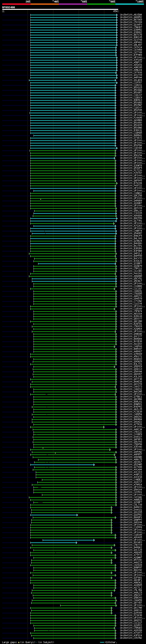The height and width of the screenshot is (644, 146).
Task: Select the UniRef100_C1MTR7 label
Action: click(x=131, y=82)
